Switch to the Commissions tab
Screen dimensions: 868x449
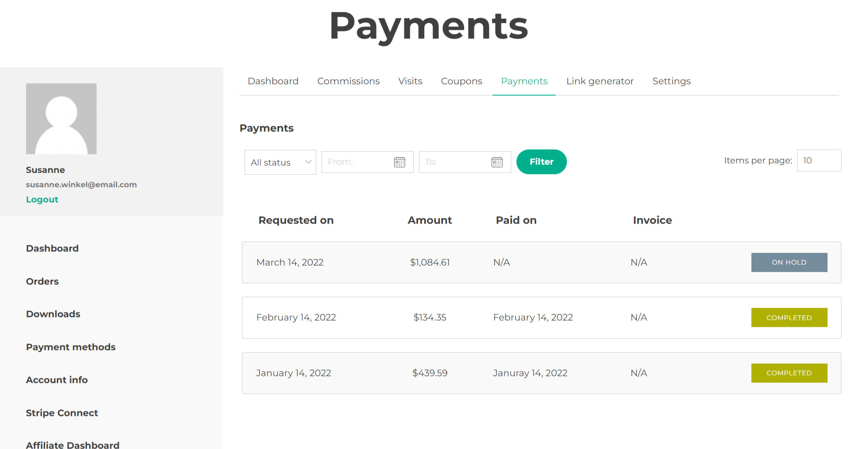pyautogui.click(x=349, y=81)
